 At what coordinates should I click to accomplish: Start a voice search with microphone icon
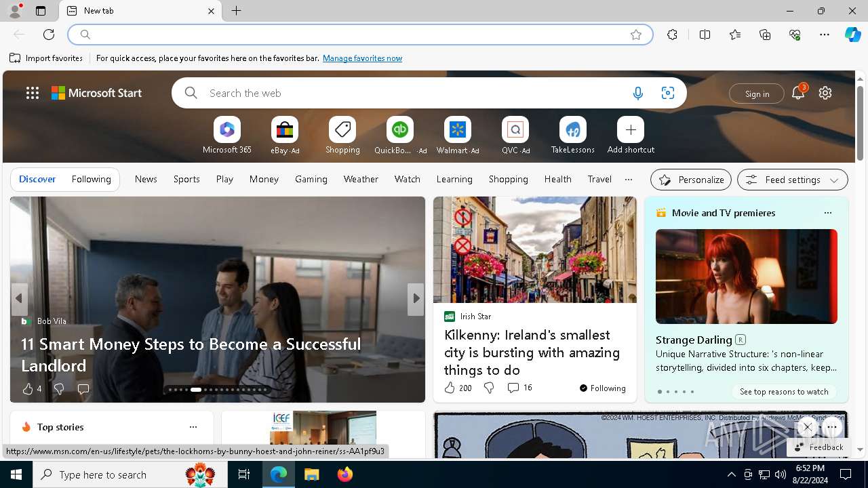637,94
